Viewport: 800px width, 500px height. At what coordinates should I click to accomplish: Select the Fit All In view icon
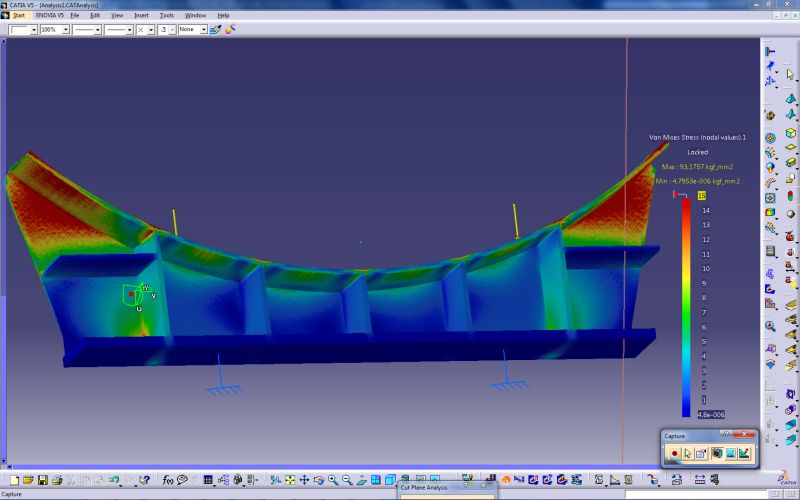point(289,480)
